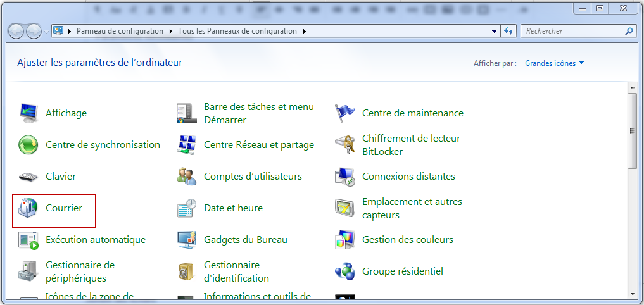Open Chiffrement de lecteur BitLocker icon
644x305 pixels.
[x=345, y=145]
